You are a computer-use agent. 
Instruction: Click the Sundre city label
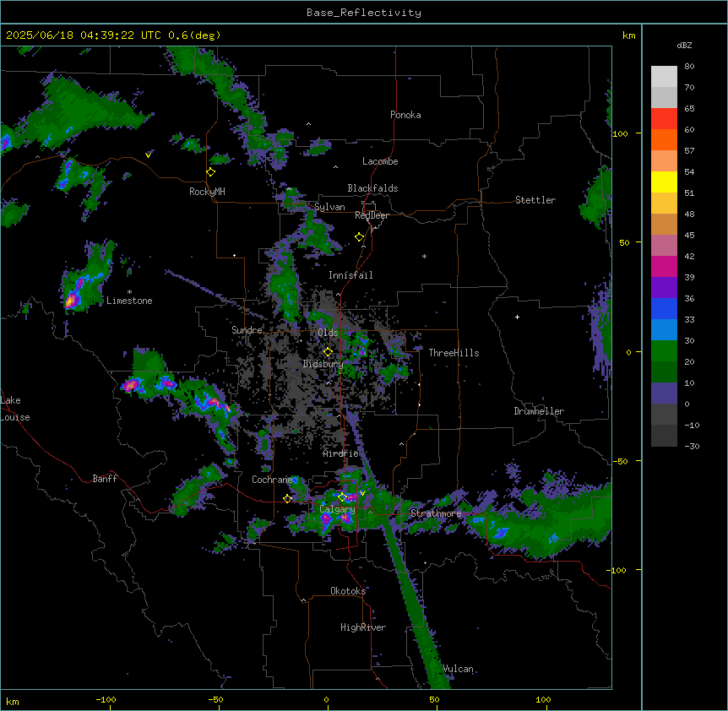pyautogui.click(x=247, y=330)
